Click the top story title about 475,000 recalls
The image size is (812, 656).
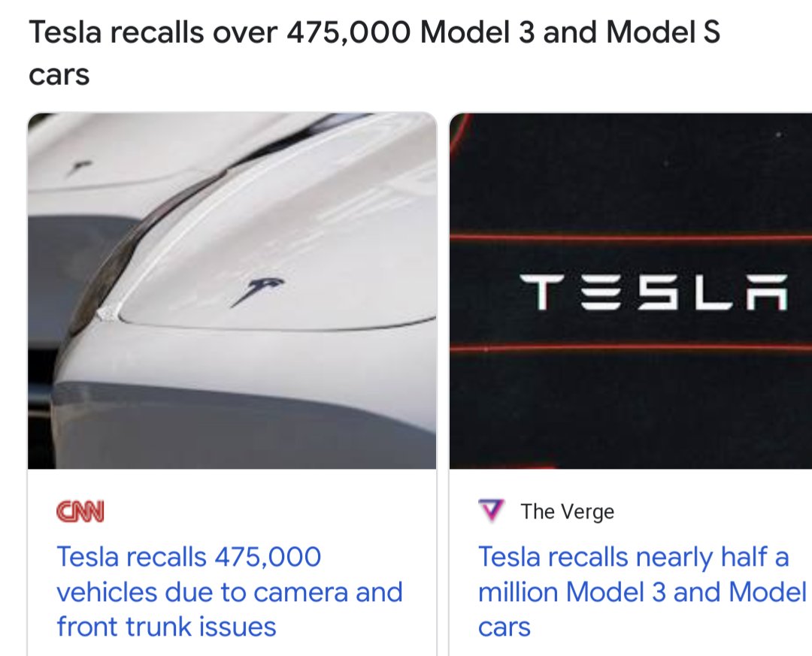tap(374, 33)
